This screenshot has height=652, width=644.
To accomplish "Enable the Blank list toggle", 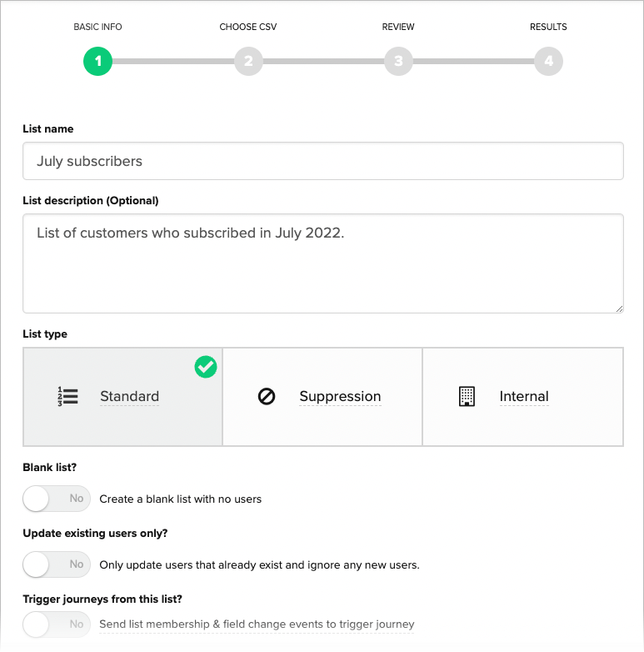I will point(57,499).
